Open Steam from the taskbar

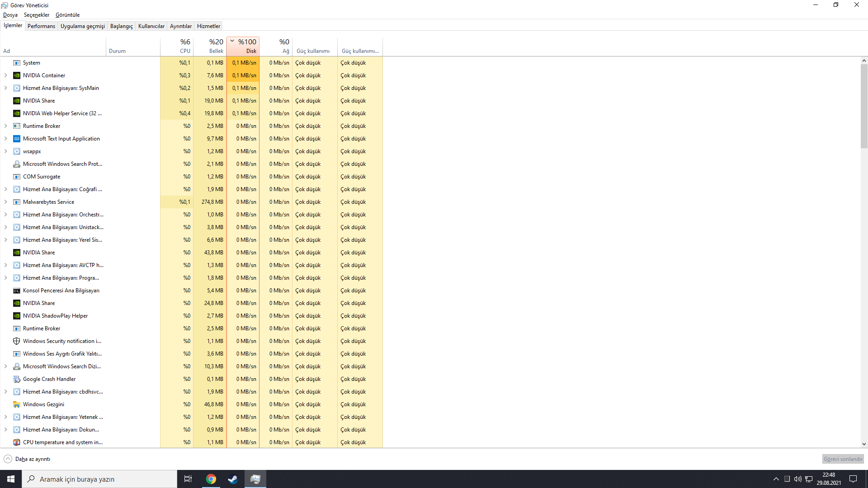[233, 479]
